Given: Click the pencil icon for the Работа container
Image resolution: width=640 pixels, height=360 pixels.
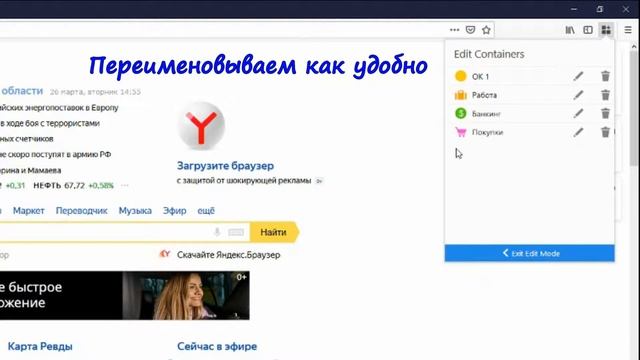Looking at the screenshot, I should (578, 95).
